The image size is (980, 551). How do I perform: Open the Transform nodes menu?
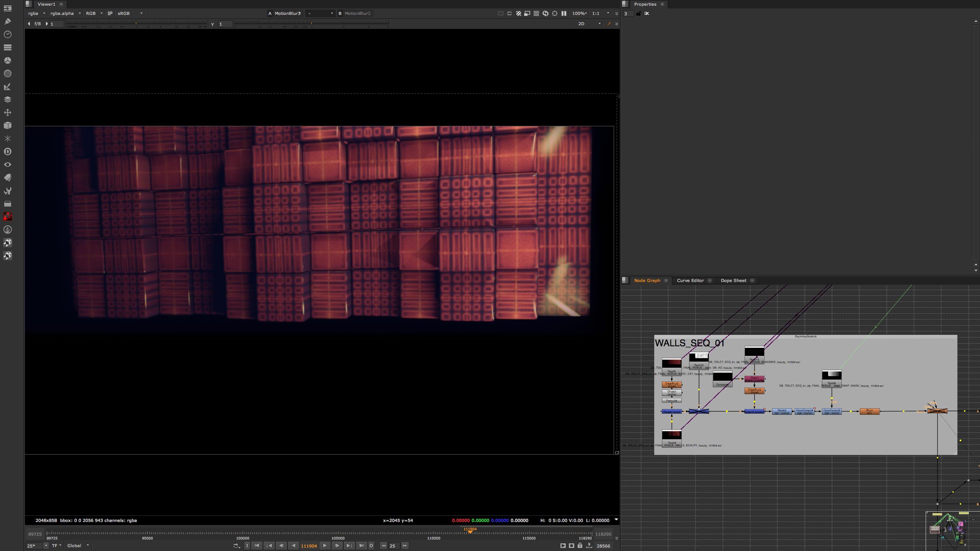(7, 112)
